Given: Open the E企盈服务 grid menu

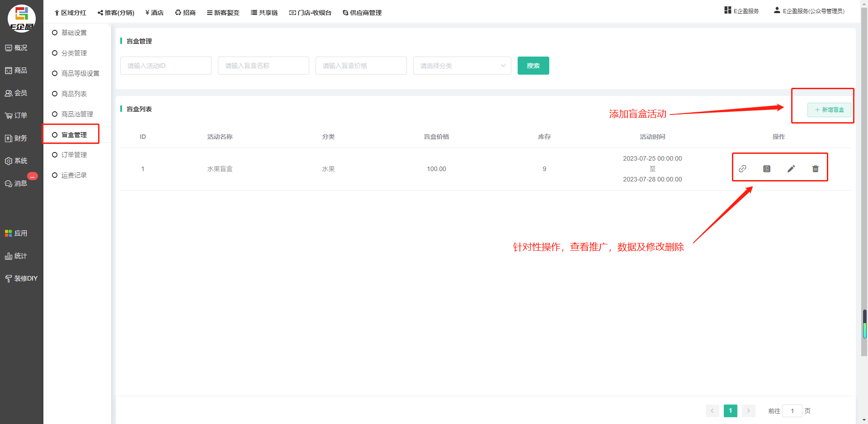Looking at the screenshot, I should 741,11.
